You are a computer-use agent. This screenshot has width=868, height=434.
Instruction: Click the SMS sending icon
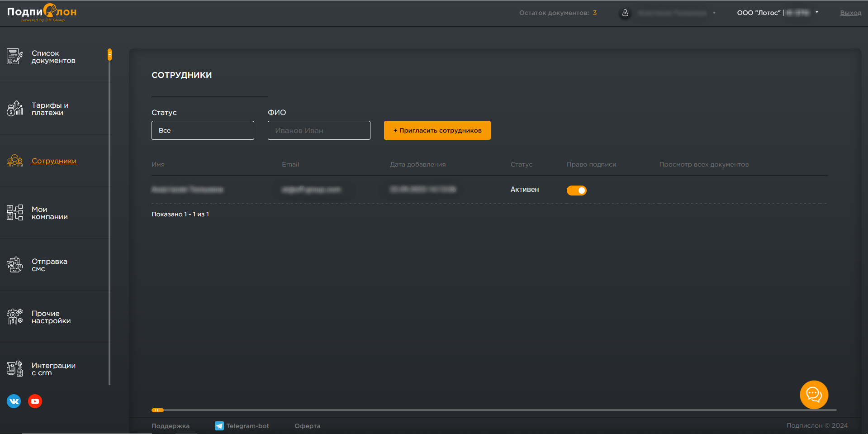[x=14, y=265]
